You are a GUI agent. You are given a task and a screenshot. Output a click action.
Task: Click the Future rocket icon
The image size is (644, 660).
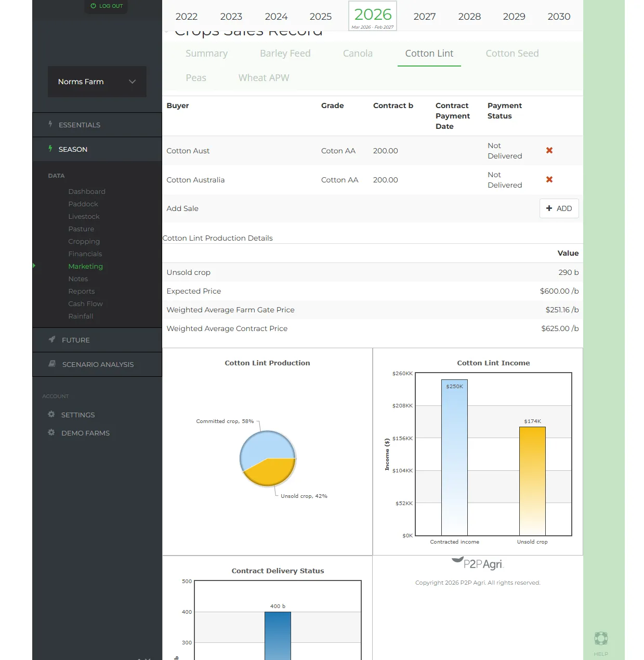click(x=52, y=340)
